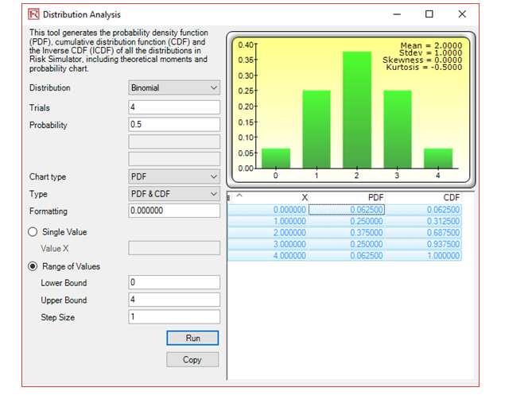The width and height of the screenshot is (532, 399).
Task: Click the Step Size input field
Action: pos(174,316)
